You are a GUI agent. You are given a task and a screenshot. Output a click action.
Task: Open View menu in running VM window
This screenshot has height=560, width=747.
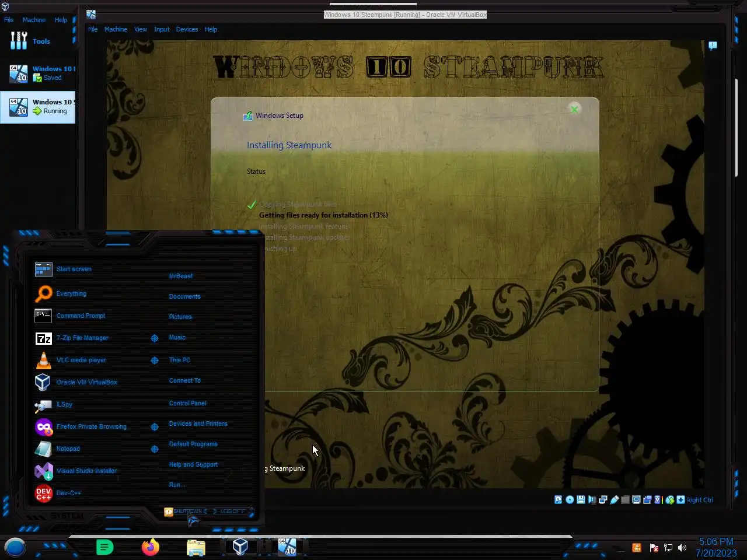coord(141,29)
